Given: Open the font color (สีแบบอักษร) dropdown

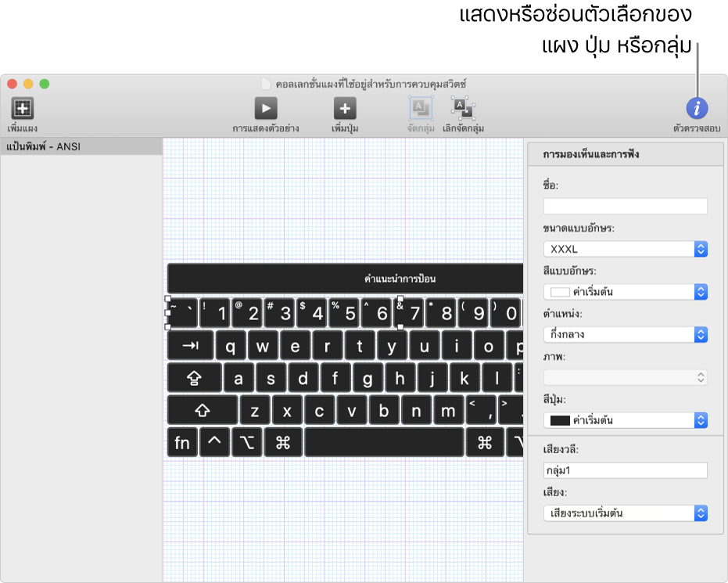Looking at the screenshot, I should point(625,292).
